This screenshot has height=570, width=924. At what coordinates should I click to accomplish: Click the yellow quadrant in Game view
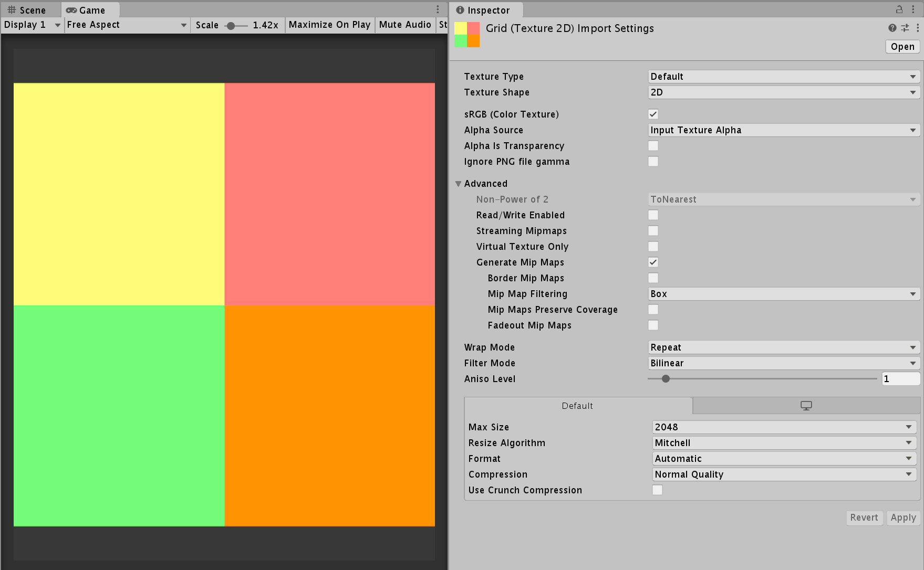tap(119, 194)
